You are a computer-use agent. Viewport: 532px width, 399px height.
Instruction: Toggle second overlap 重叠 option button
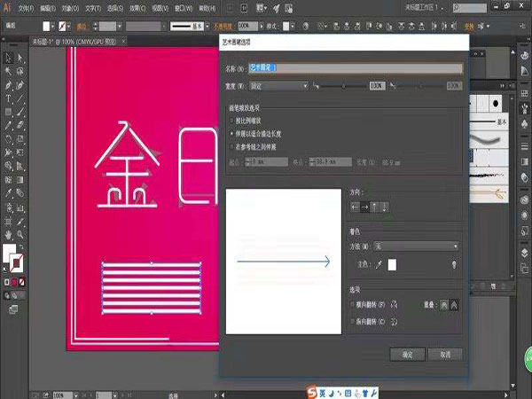click(454, 305)
